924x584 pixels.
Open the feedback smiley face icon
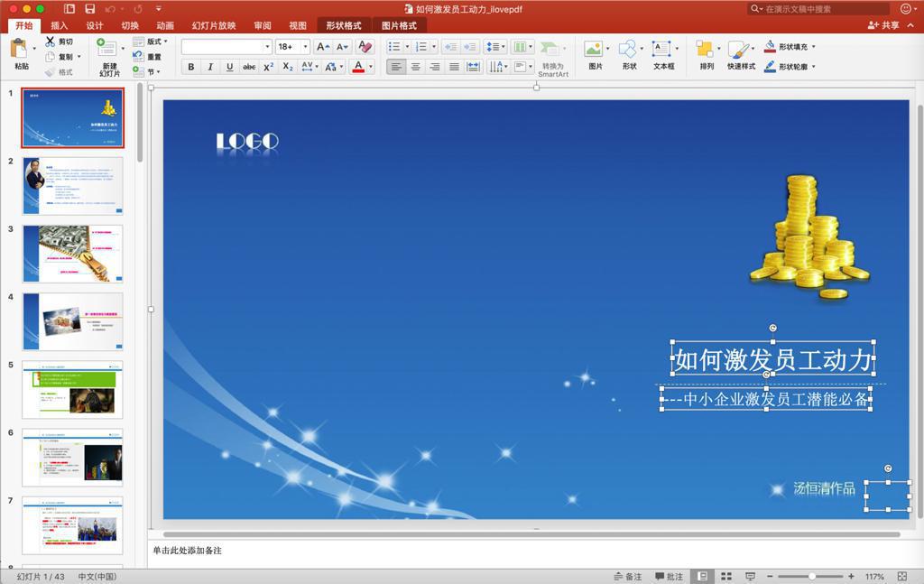(906, 8)
